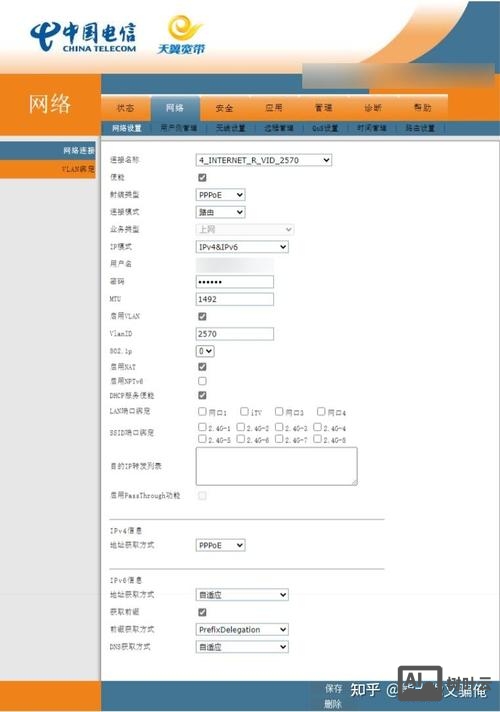Open the 帮助 tab

pyautogui.click(x=422, y=108)
